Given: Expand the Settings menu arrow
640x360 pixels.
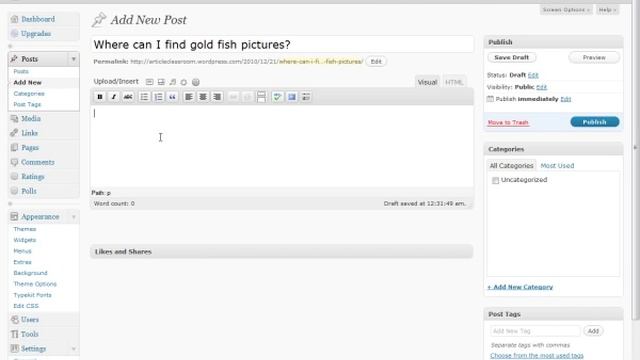Looking at the screenshot, I should pyautogui.click(x=73, y=349).
